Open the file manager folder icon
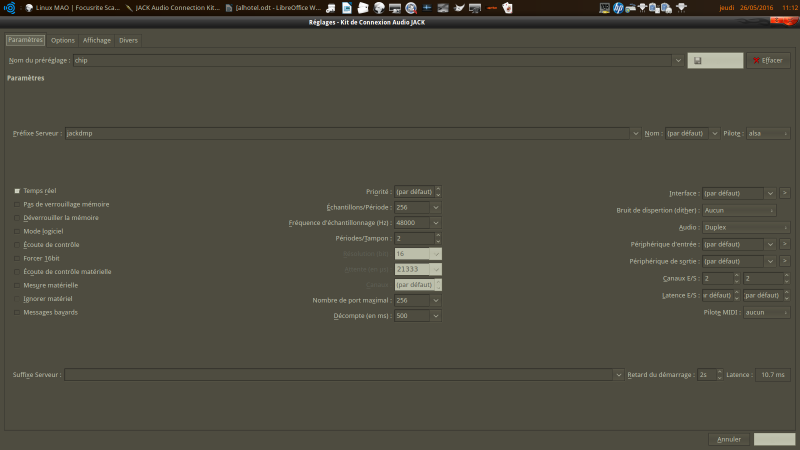Viewport: 800px width, 450px height. (363, 8)
